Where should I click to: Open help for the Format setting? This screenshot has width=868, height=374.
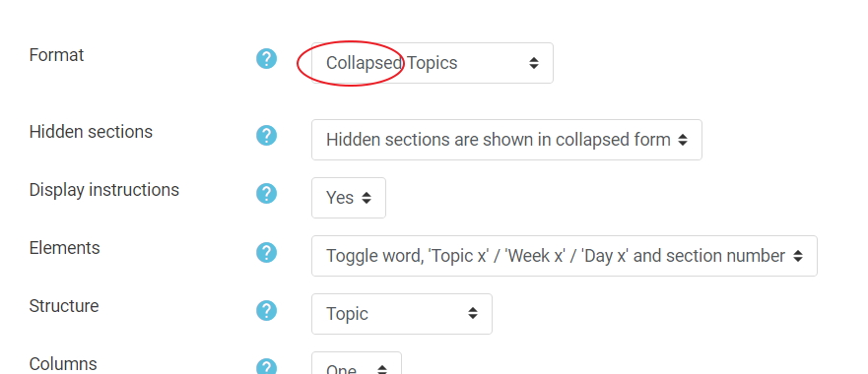[266, 59]
